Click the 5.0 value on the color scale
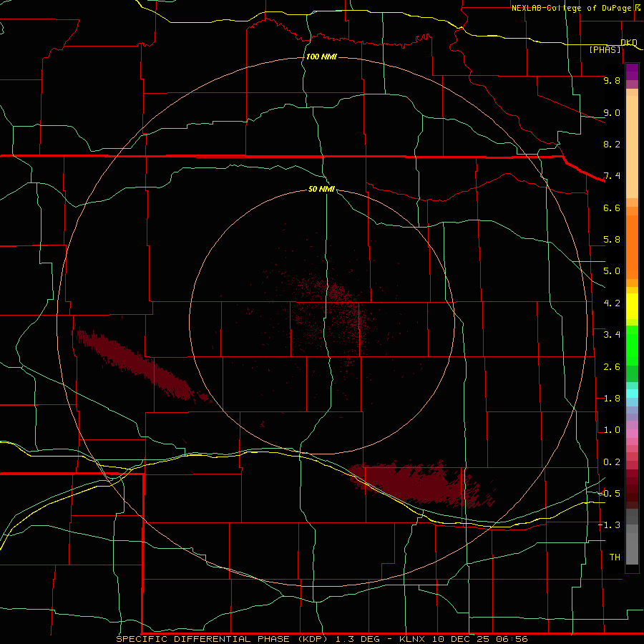The height and width of the screenshot is (644, 644). click(612, 271)
